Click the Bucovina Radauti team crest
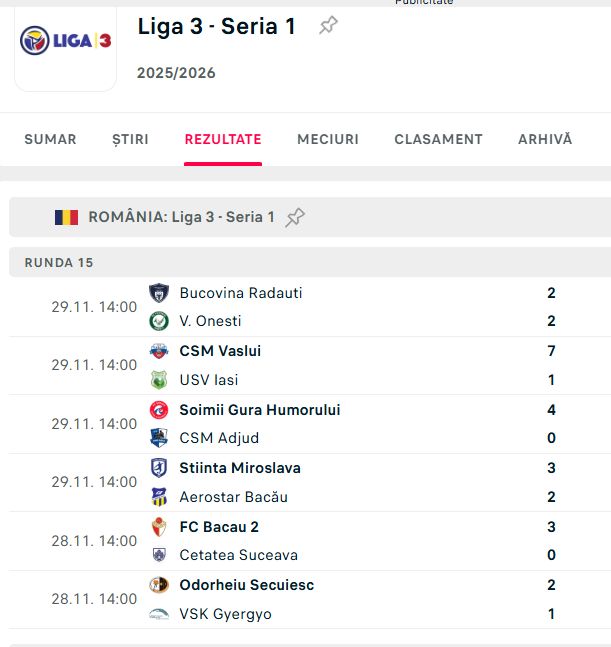The image size is (611, 647). [x=159, y=293]
